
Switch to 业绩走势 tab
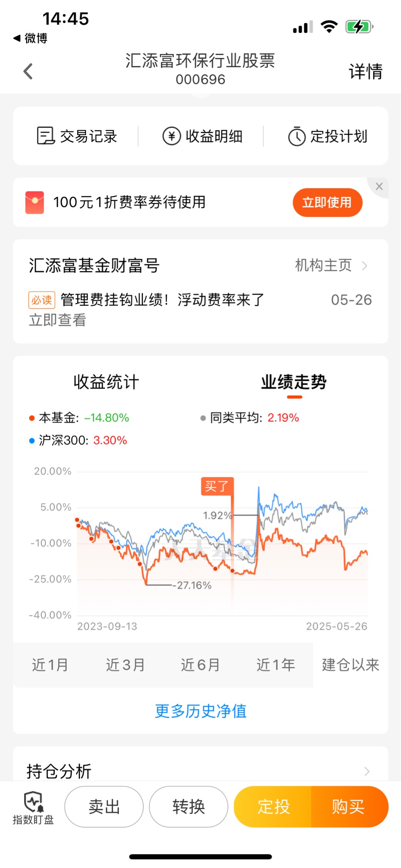pyautogui.click(x=294, y=382)
